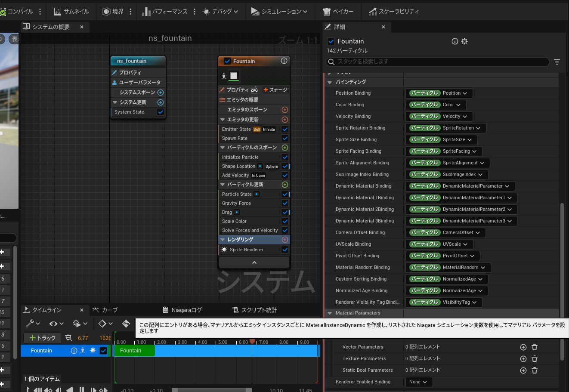Disable the Gravity Force module checkbox
Screen dimensions: 569x392
tap(284, 203)
